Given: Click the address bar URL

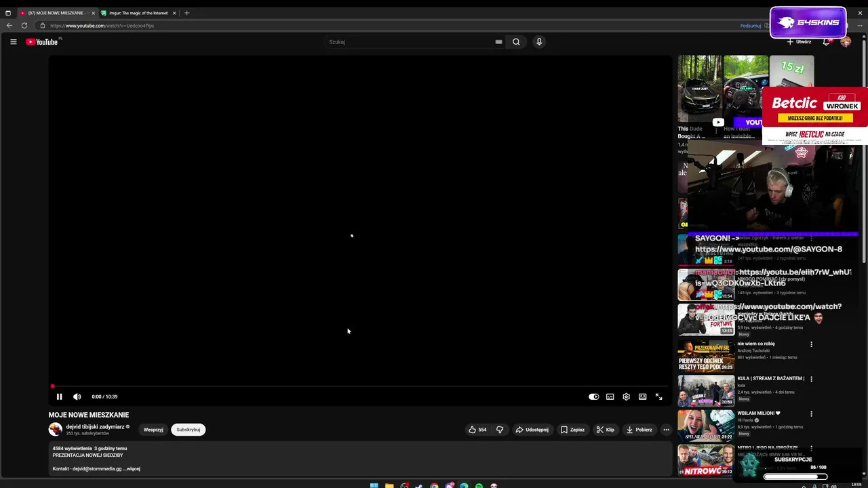Looking at the screenshot, I should click(x=102, y=26).
